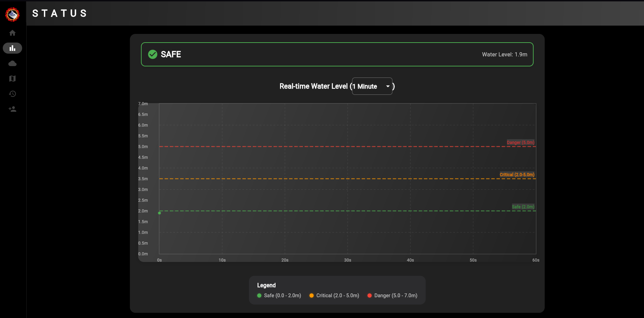Click the Critical (2.0-5.0m) threshold label
644x318 pixels.
pyautogui.click(x=517, y=175)
